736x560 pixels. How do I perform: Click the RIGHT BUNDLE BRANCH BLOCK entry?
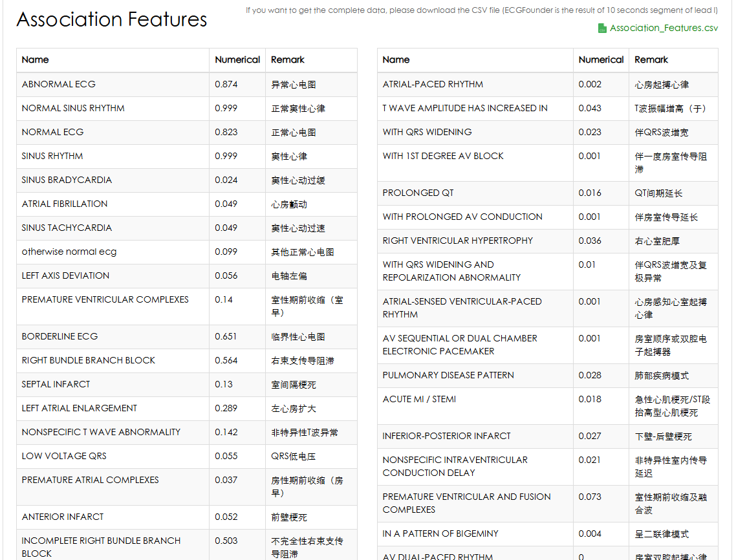(x=89, y=360)
